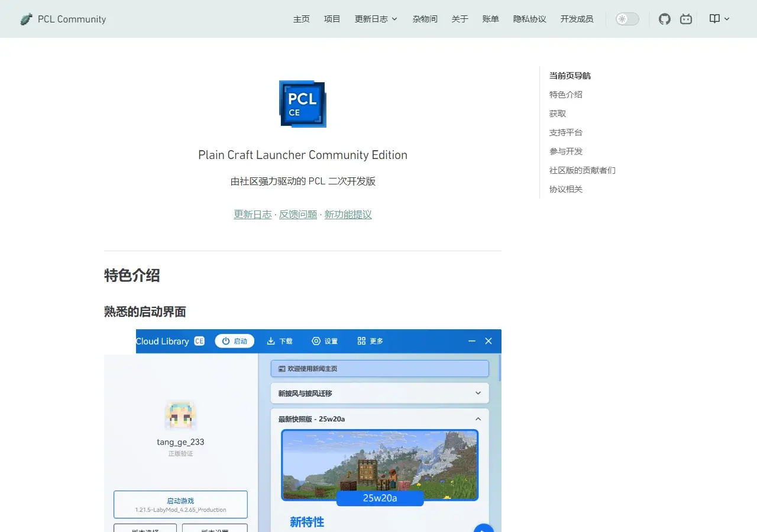Click the launcher minimize dash icon
The height and width of the screenshot is (532, 757).
[472, 341]
